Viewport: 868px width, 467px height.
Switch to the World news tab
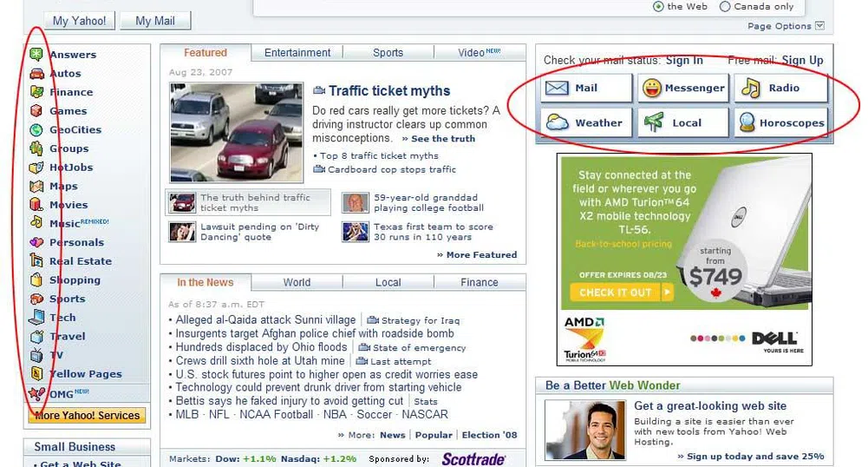coord(297,282)
